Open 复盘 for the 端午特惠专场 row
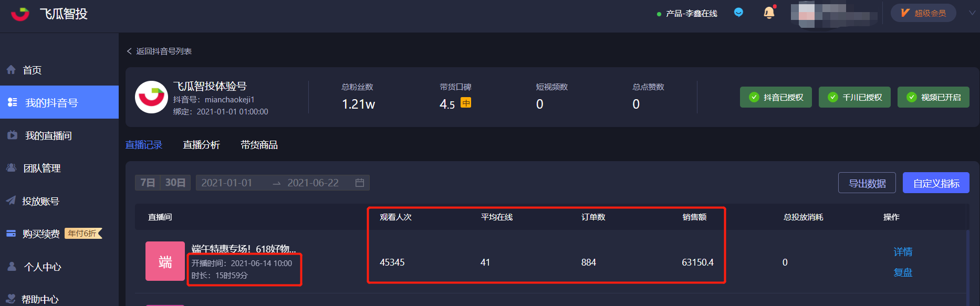980x306 pixels. click(x=903, y=272)
